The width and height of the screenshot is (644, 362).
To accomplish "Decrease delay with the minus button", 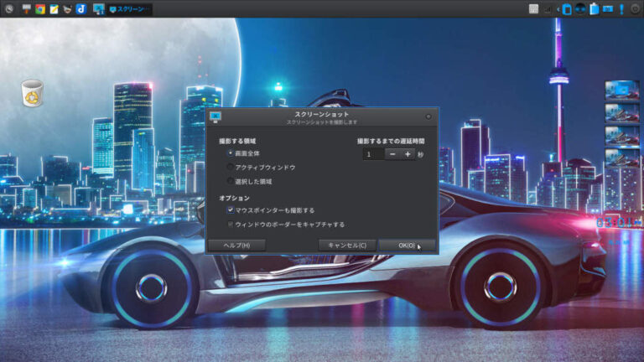I will (x=392, y=154).
